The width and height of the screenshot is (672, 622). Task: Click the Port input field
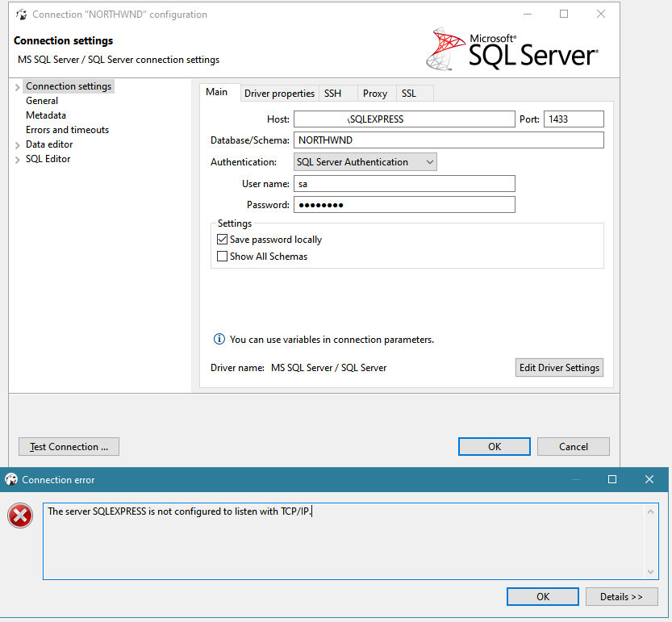pyautogui.click(x=574, y=119)
